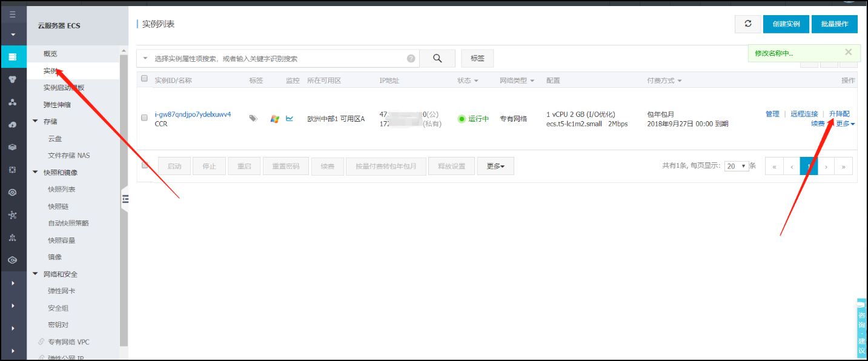Open the chip-shaped square icon in rail

(13, 170)
